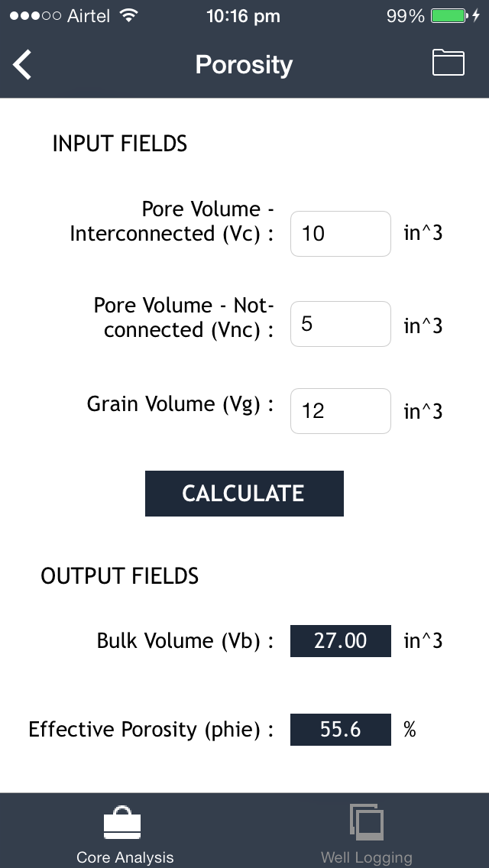The width and height of the screenshot is (489, 868).
Task: Tap the Effective Porosity output value 55.6
Action: (x=341, y=730)
